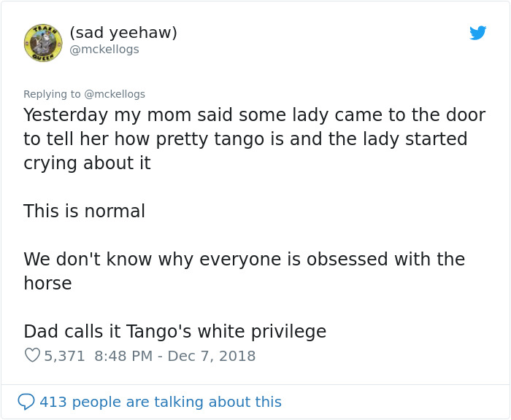Click the 'QUEEN' text on the avatar badge

click(x=42, y=58)
